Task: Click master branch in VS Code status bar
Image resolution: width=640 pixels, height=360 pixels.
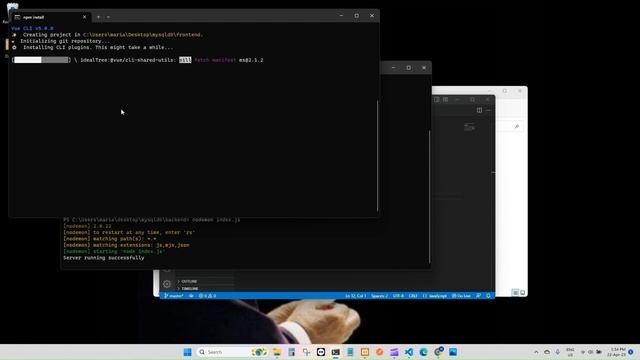Action: point(174,296)
